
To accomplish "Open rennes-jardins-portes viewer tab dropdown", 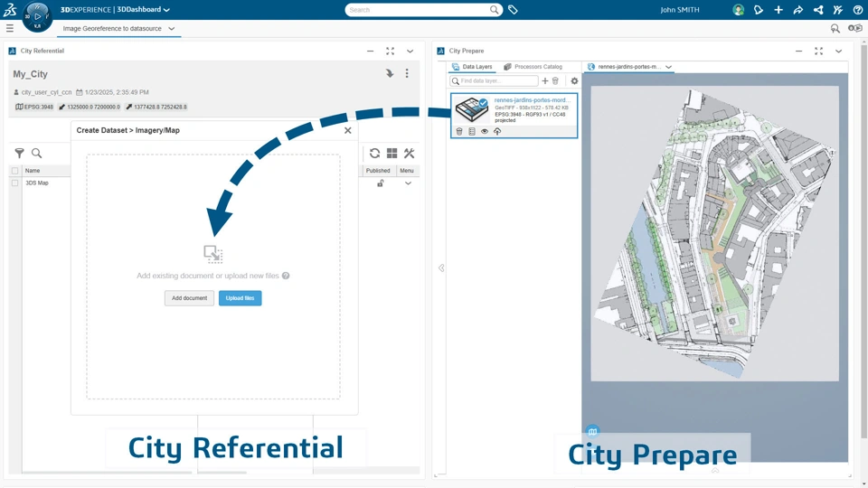I will pyautogui.click(x=669, y=67).
